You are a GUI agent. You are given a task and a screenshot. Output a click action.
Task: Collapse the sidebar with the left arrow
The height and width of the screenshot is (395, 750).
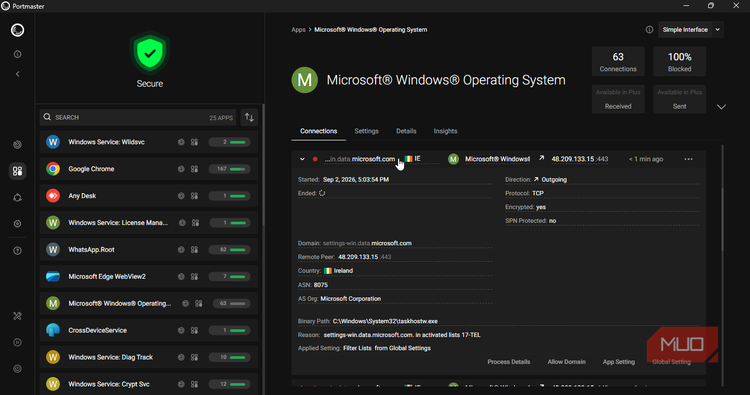17,74
